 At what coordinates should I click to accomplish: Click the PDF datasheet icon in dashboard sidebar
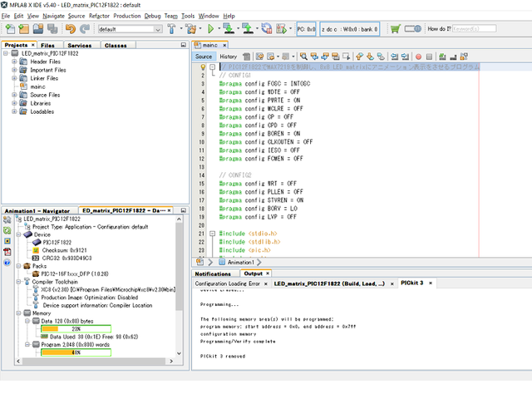click(x=7, y=251)
